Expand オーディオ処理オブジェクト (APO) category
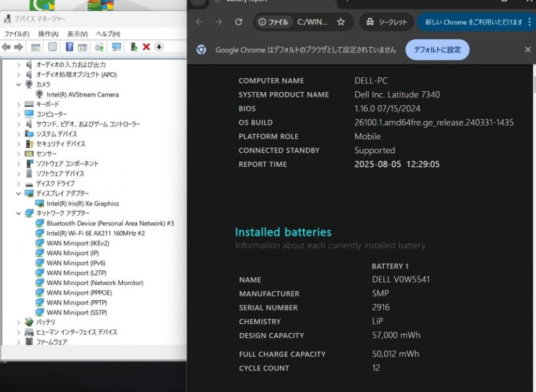536x392 pixels. click(19, 75)
